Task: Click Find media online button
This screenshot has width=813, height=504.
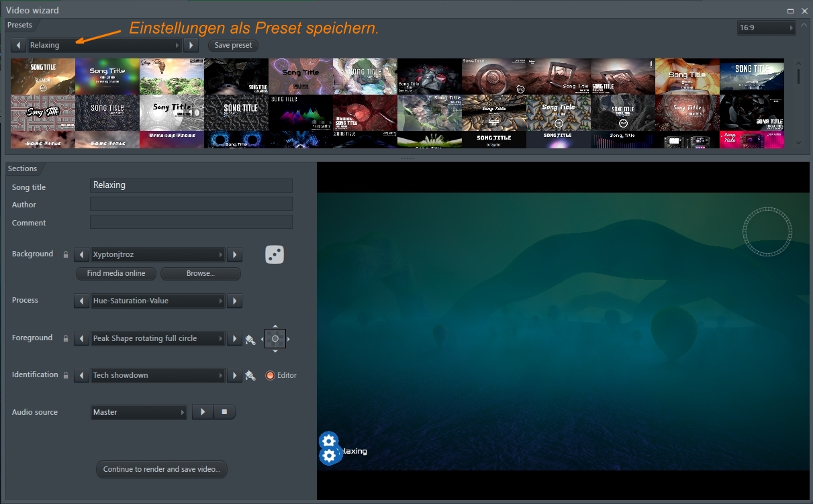Action: [x=116, y=273]
